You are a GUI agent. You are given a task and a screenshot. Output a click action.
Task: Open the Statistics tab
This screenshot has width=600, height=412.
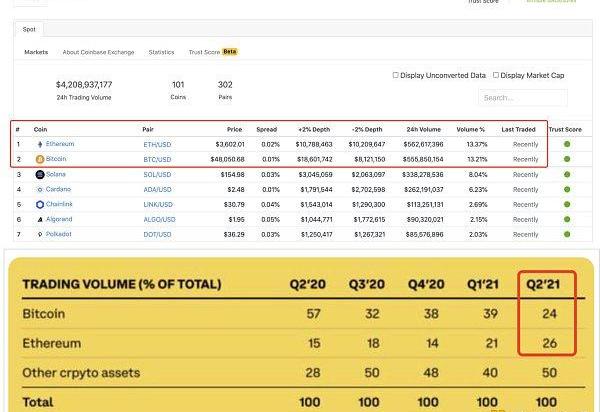pyautogui.click(x=161, y=51)
